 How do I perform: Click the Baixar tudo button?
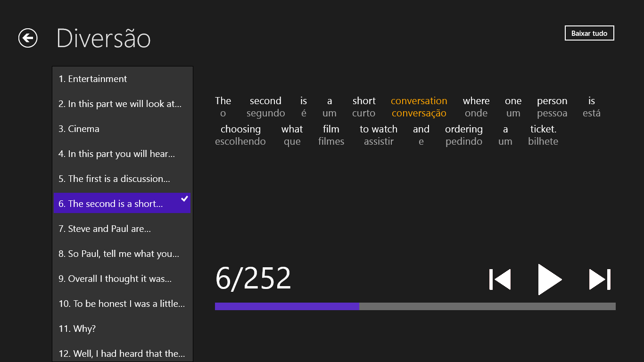click(589, 33)
